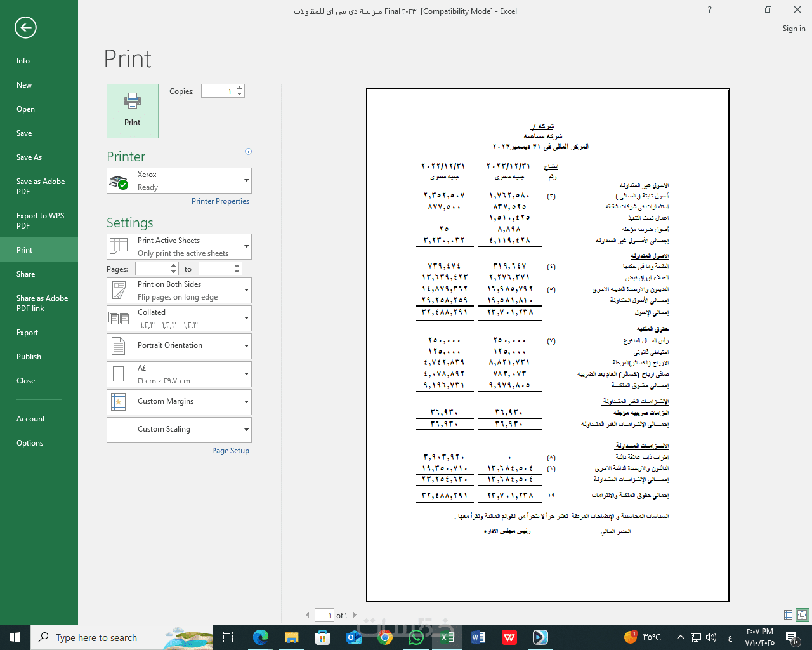The image size is (812, 650).
Task: Toggle Show Margins icon in preview corner
Action: pyautogui.click(x=788, y=614)
